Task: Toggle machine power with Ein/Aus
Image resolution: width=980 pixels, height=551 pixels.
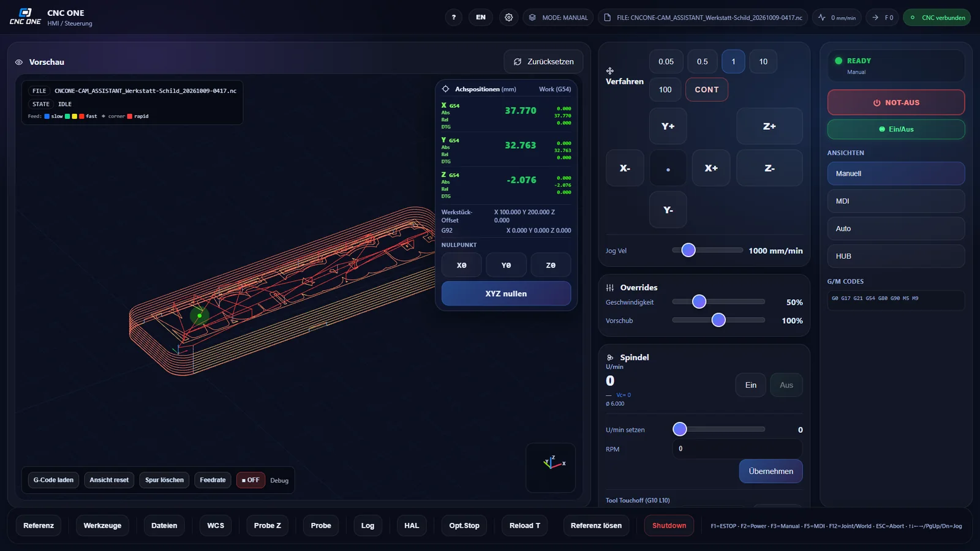Action: click(896, 129)
